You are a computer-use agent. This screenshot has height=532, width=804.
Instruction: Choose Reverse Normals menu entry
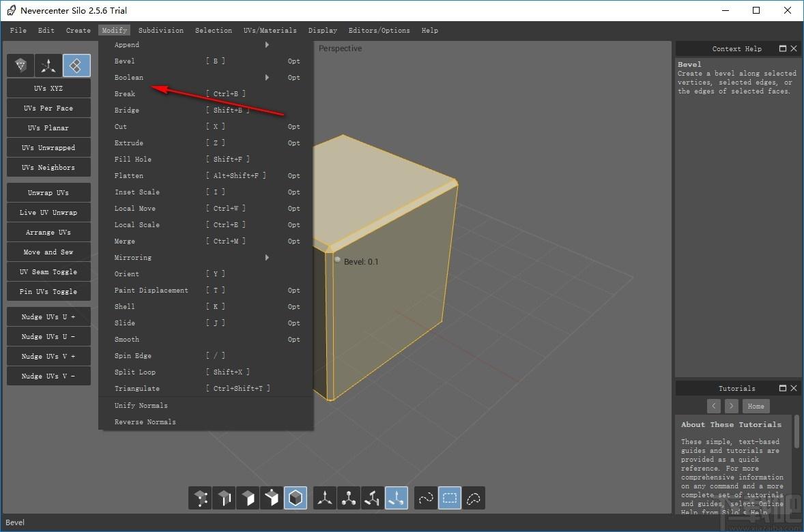(x=205, y=422)
